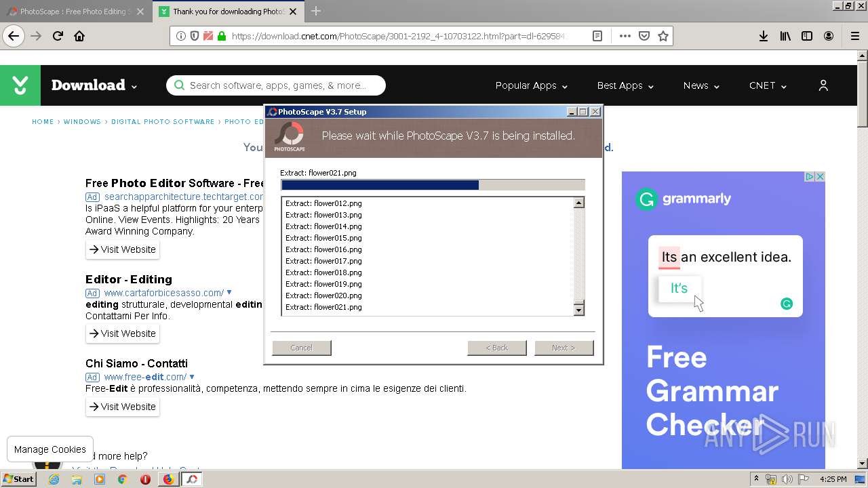Viewport: 868px width, 488px height.
Task: Click Visit Website under Free Photo Editor ad
Action: click(x=123, y=249)
